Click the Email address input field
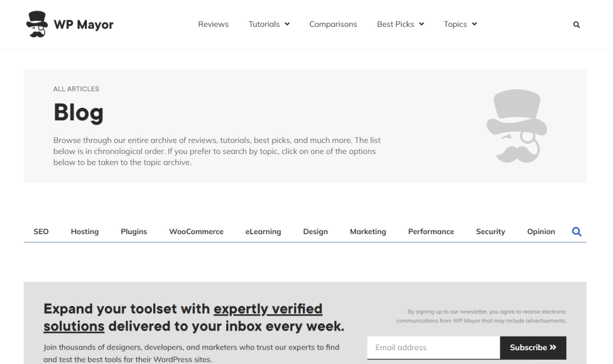613x364 pixels. tap(433, 347)
